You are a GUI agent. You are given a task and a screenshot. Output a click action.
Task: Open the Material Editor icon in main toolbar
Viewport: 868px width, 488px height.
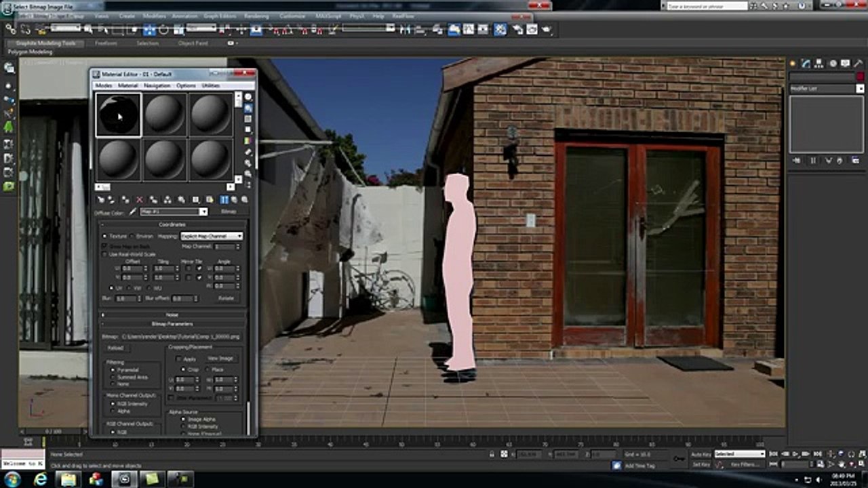coord(500,29)
